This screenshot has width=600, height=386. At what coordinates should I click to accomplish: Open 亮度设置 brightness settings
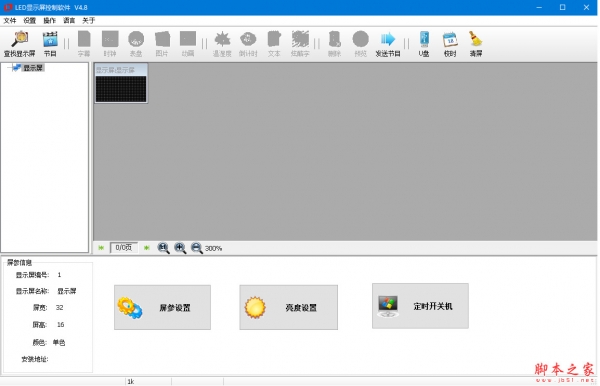(289, 307)
